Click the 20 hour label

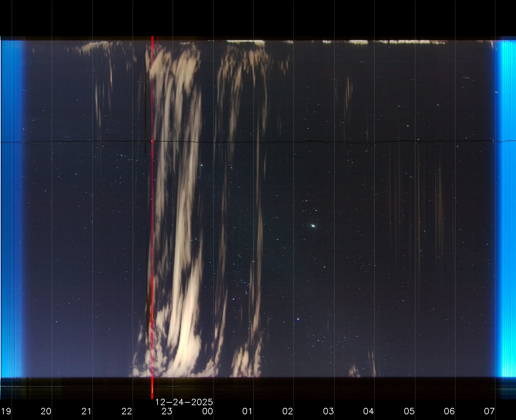coord(46,411)
